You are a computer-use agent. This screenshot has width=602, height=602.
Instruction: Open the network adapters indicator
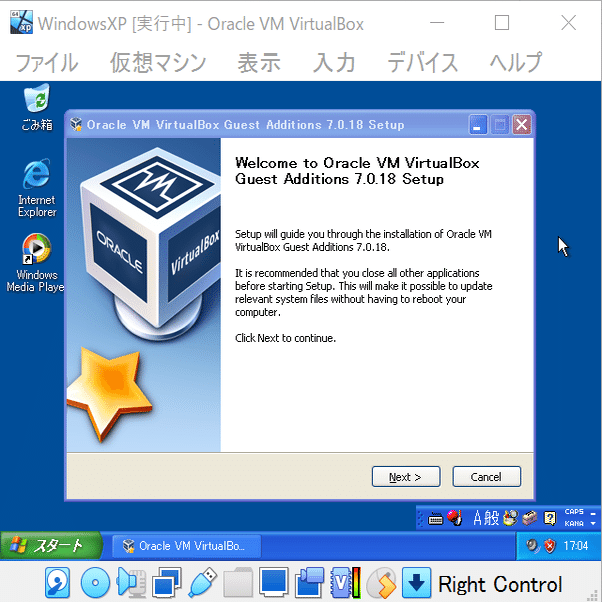(x=167, y=583)
